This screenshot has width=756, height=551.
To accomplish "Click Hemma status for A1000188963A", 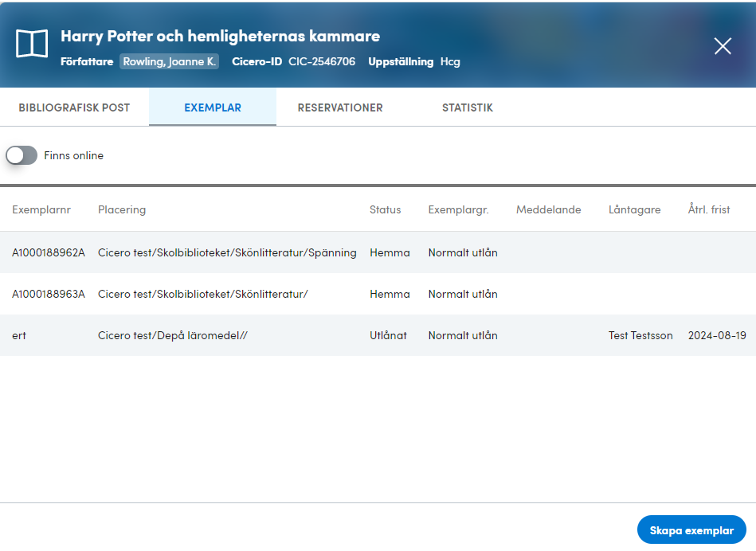I will [x=390, y=294].
